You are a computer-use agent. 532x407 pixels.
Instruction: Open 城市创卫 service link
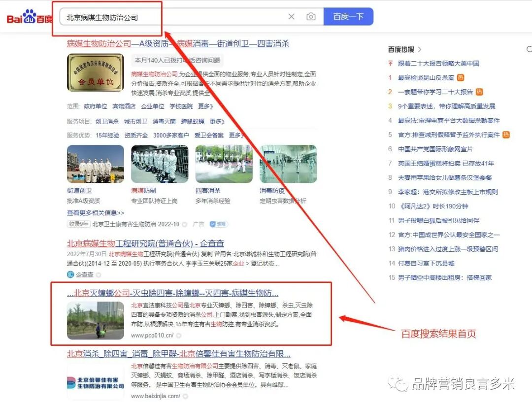coord(135,121)
